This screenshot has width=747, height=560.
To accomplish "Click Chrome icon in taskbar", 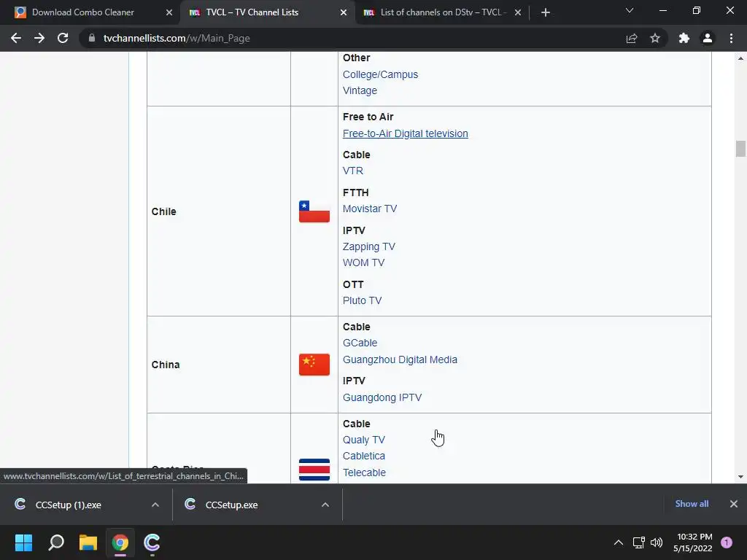I will 120,542.
